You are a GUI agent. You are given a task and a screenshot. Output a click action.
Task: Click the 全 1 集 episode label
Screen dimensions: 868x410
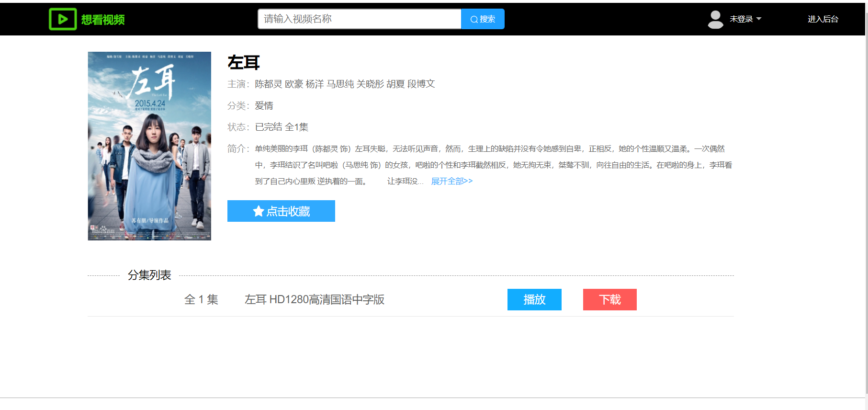point(201,299)
